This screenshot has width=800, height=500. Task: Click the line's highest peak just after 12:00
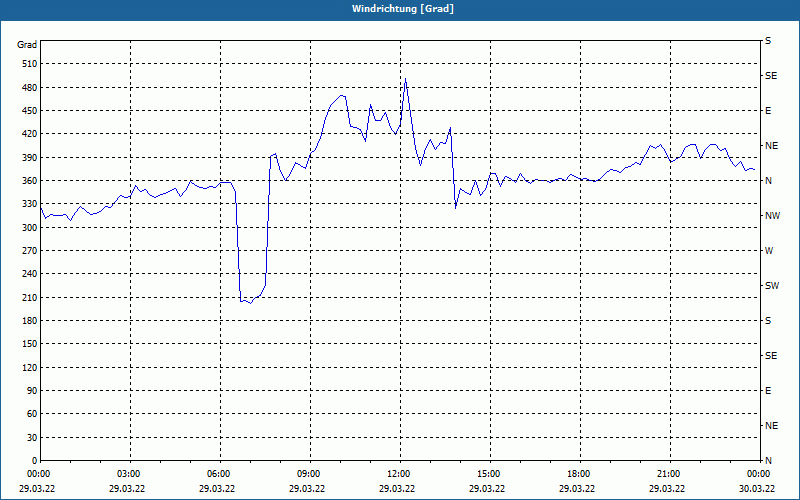[x=405, y=79]
